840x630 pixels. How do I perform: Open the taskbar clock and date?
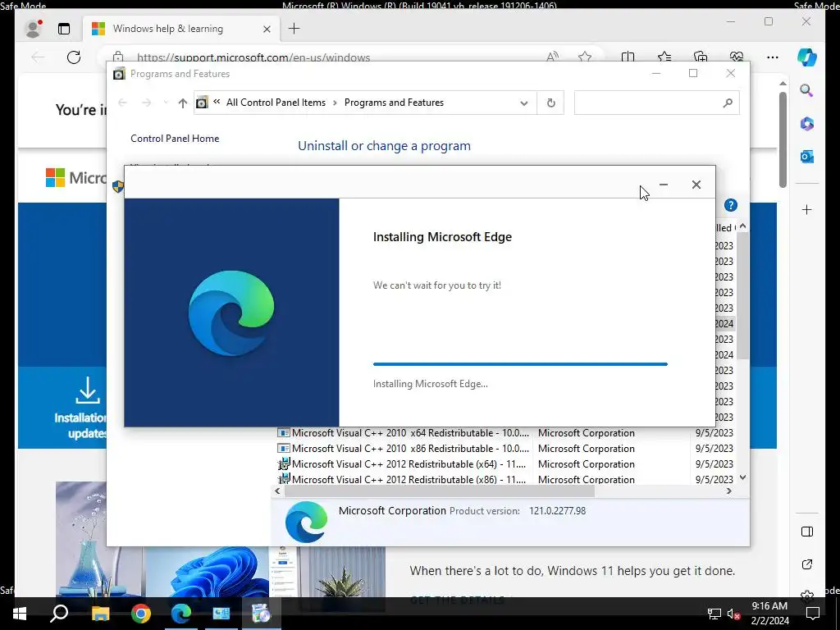[769, 614]
